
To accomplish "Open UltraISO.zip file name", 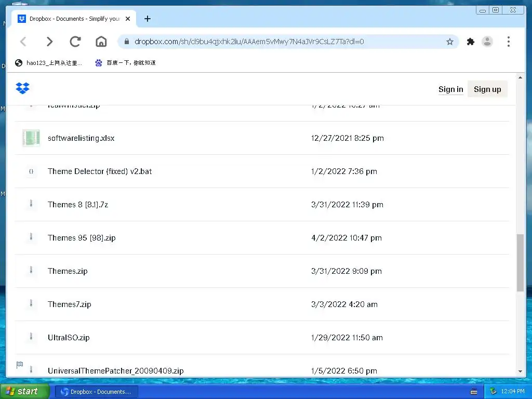I will [69, 338].
